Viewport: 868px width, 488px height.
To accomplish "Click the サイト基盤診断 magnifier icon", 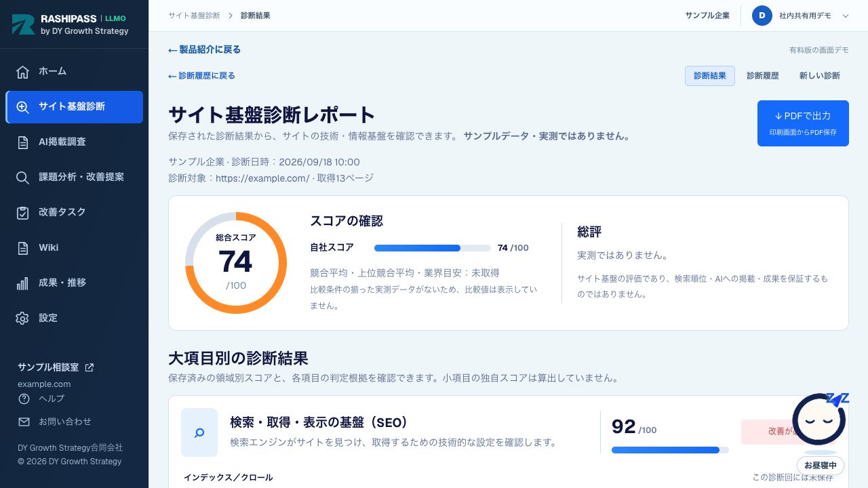I will [22, 107].
